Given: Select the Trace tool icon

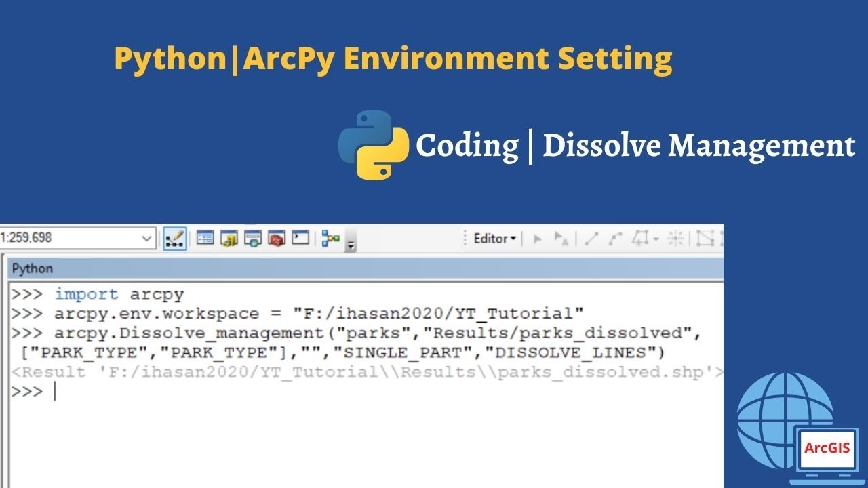Looking at the screenshot, I should [642, 239].
